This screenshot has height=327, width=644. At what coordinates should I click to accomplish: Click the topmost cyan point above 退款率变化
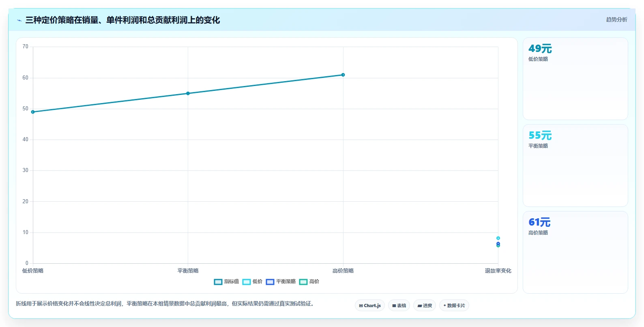(x=498, y=238)
